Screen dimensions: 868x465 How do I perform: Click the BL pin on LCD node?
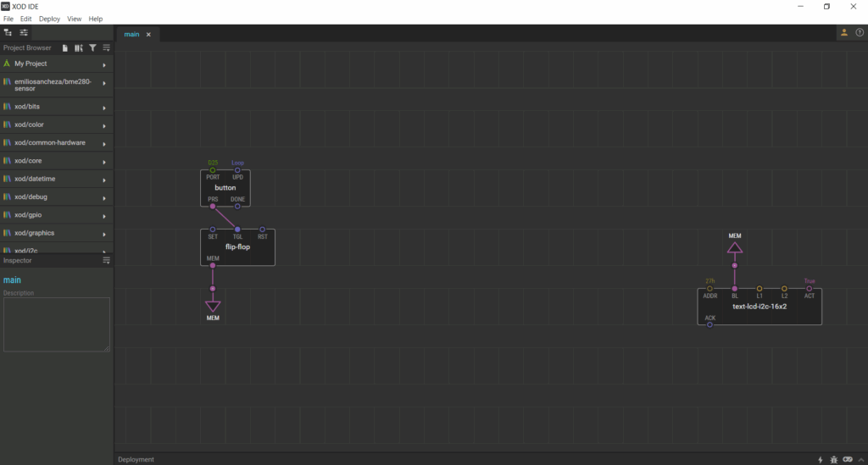tap(735, 289)
